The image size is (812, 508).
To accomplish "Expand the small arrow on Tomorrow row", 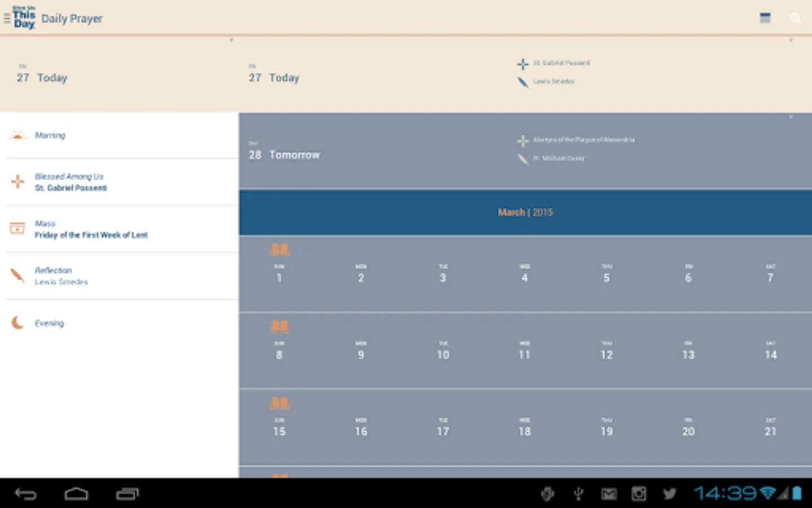I will point(791,117).
